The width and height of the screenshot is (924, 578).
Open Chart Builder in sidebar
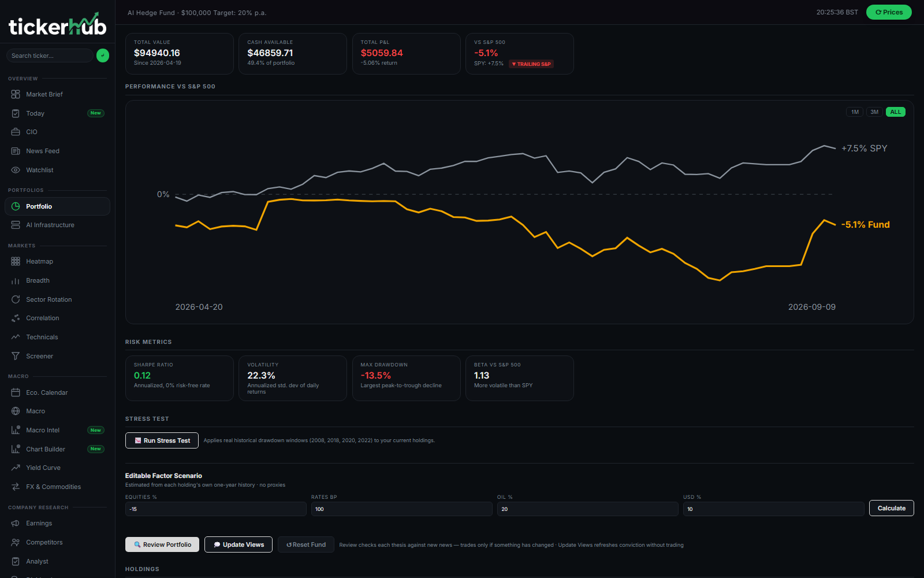point(57,449)
